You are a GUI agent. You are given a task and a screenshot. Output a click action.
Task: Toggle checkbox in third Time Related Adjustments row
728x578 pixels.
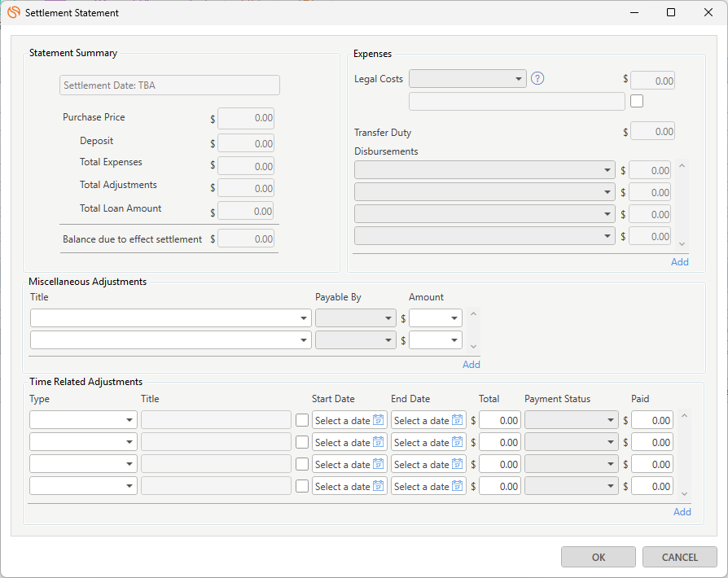(x=302, y=464)
